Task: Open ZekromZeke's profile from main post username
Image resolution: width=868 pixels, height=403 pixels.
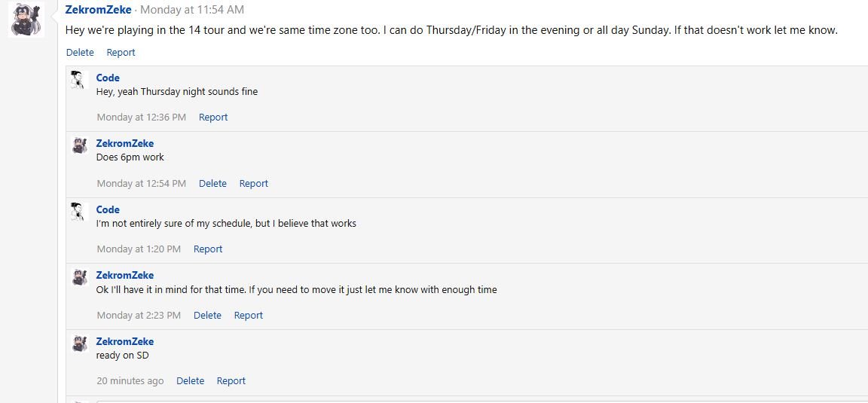Action: tap(99, 10)
